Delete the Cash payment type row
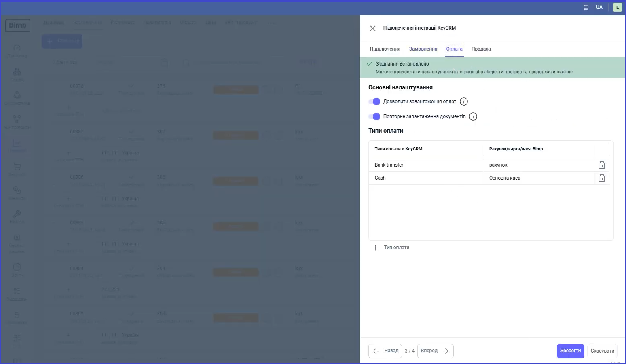Viewport: 626px width, 364px height. tap(602, 178)
